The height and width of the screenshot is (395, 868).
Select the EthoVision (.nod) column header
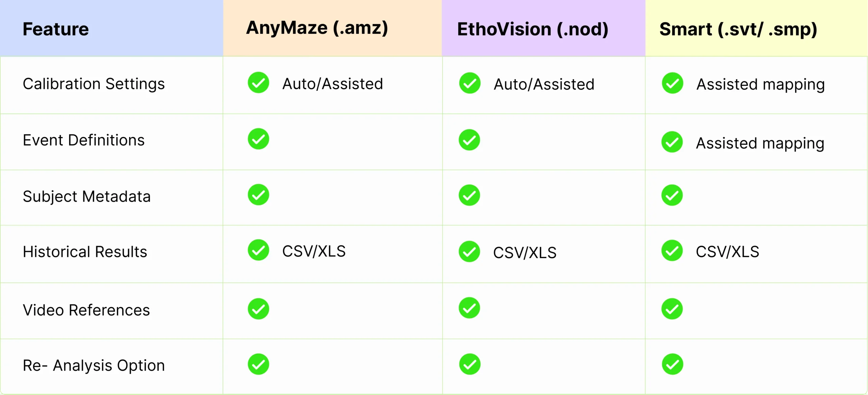point(532,29)
